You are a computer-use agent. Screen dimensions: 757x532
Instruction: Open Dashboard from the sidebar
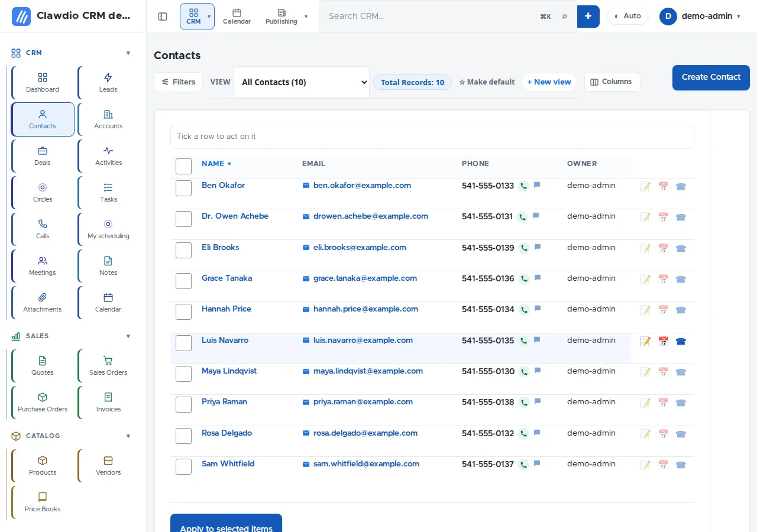[x=43, y=83]
